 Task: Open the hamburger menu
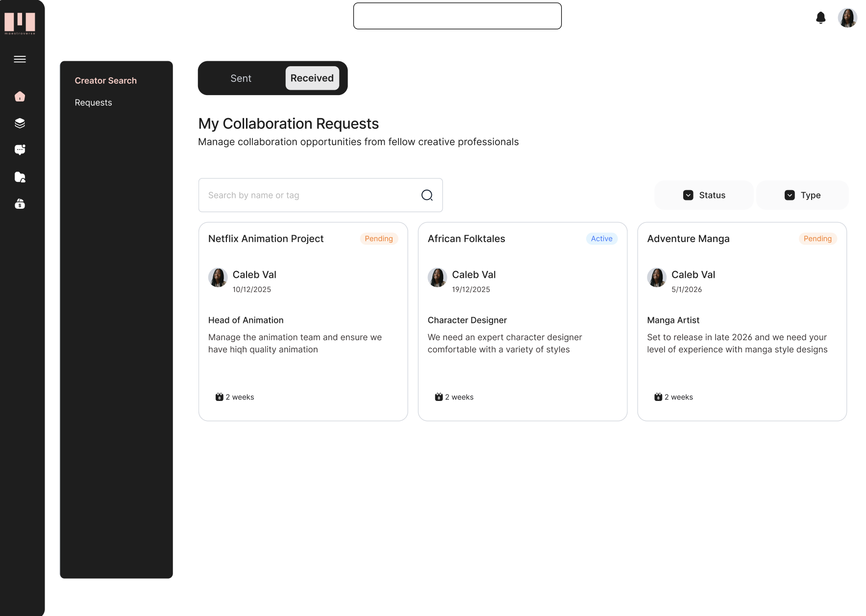(x=20, y=59)
